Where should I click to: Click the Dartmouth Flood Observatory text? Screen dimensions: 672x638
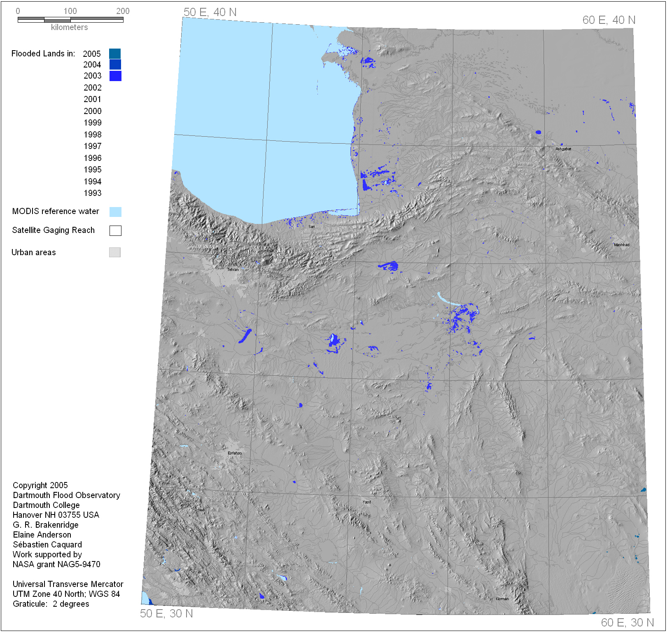click(66, 495)
